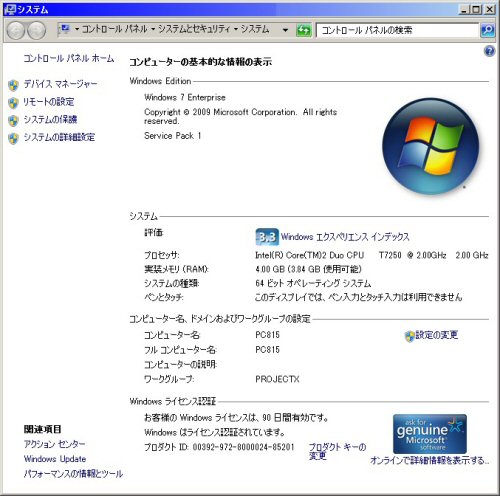Click shield icon next to システムの保護
Viewport: 500px width, 496px height.
click(13, 121)
